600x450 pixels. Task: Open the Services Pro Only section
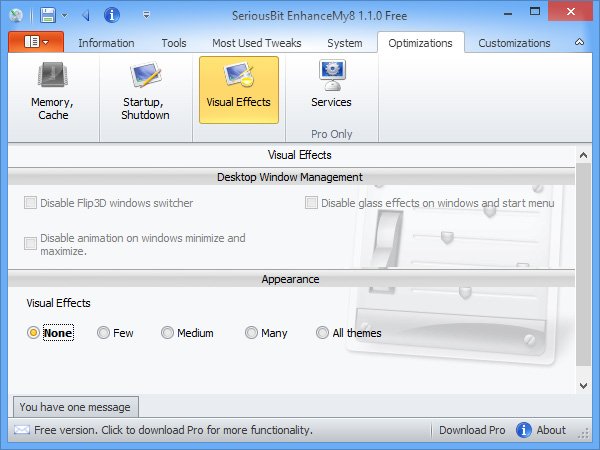coord(331,85)
